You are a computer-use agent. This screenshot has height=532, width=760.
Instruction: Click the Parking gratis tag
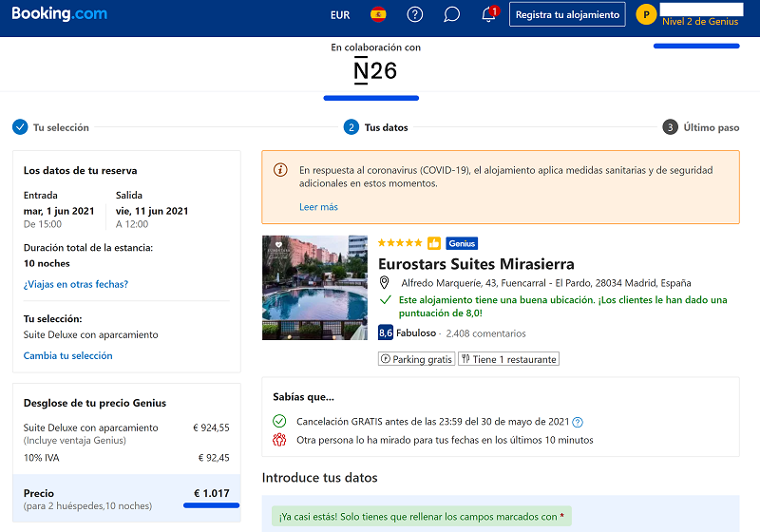tap(416, 359)
